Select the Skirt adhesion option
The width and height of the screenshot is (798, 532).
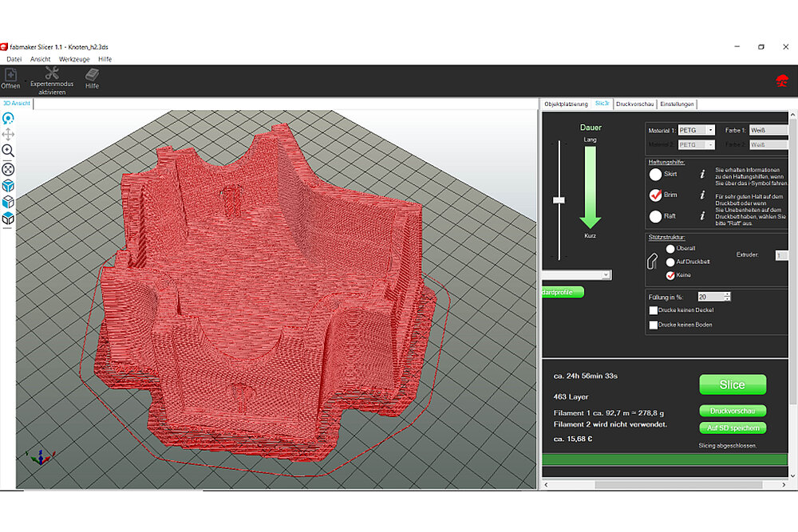[x=655, y=173]
